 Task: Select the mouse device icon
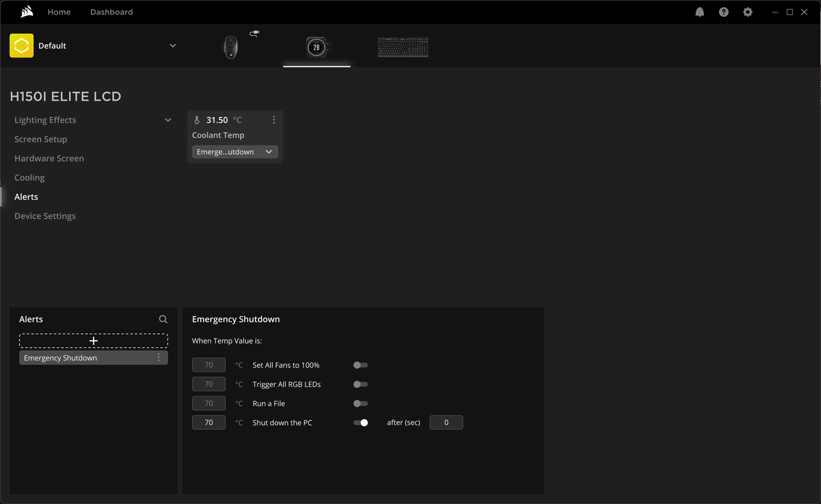[230, 47]
